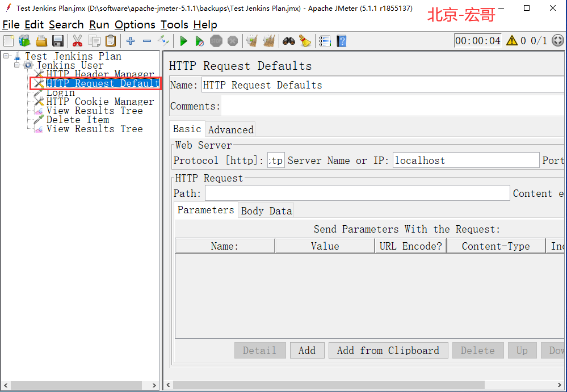Click the Cut scissors icon
The image size is (567, 392).
click(77, 41)
